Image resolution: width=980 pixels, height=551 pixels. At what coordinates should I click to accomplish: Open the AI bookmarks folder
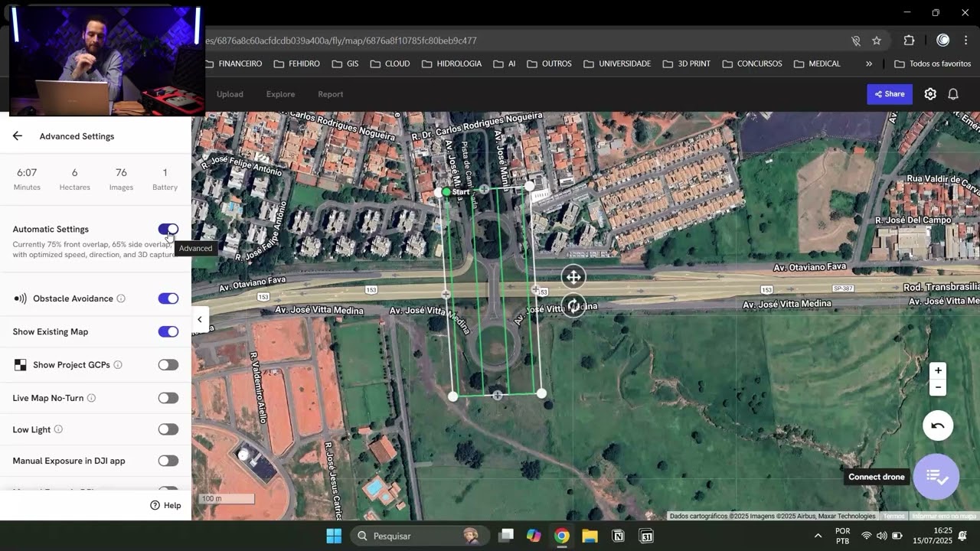[505, 64]
